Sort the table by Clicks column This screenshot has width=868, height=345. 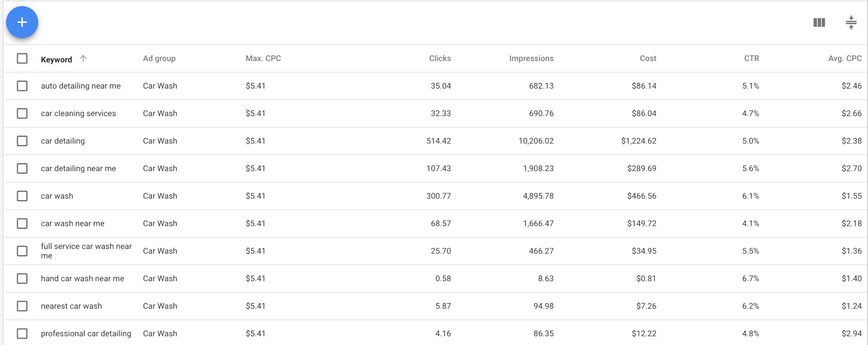pos(440,58)
